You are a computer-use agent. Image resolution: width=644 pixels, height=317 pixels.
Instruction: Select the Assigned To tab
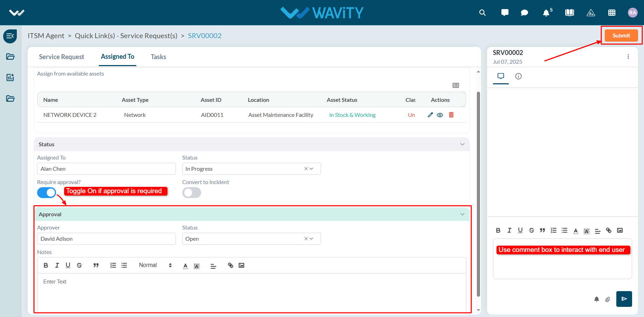[x=117, y=57]
